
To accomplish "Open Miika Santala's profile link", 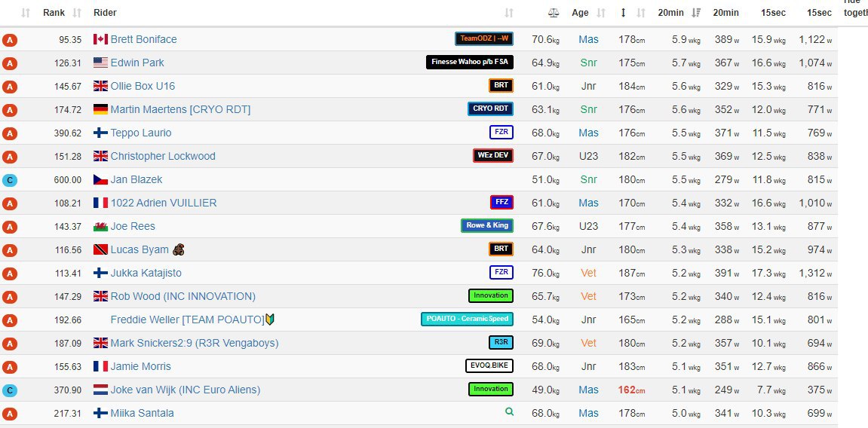I will [143, 413].
